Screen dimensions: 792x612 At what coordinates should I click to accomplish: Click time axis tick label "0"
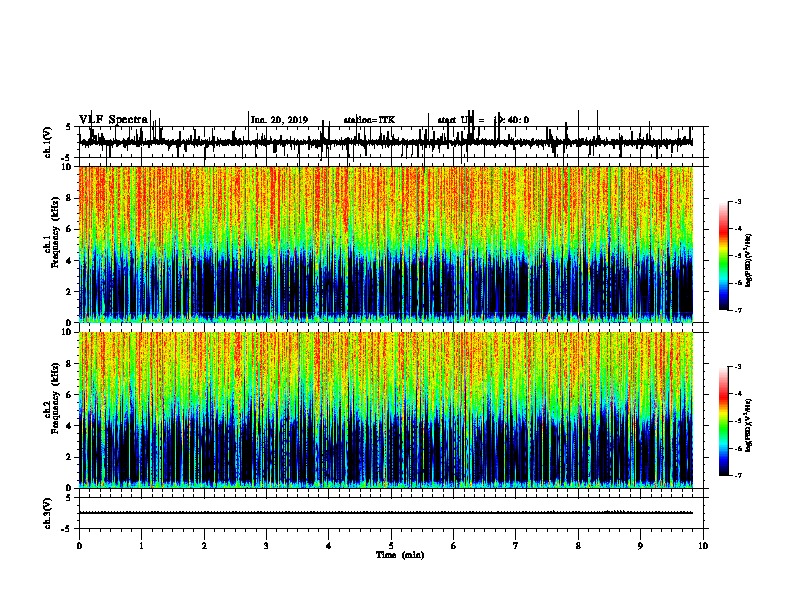[x=79, y=546]
